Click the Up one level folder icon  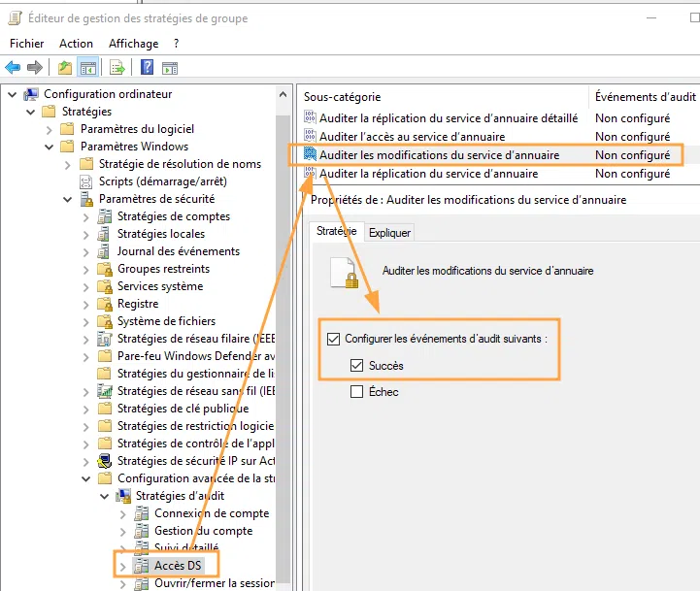65,68
